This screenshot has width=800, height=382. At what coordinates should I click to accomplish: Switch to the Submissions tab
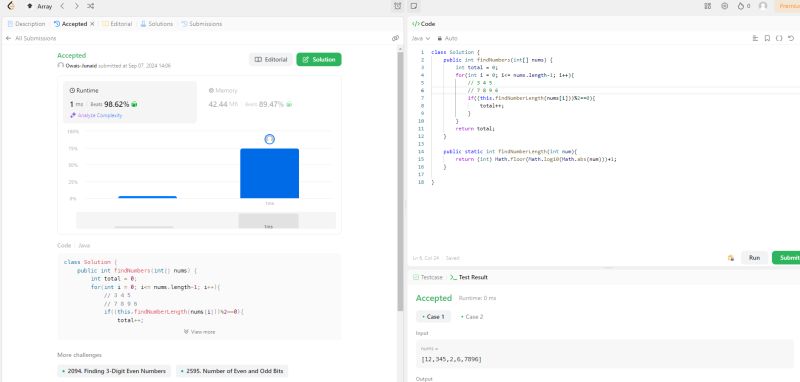[202, 24]
